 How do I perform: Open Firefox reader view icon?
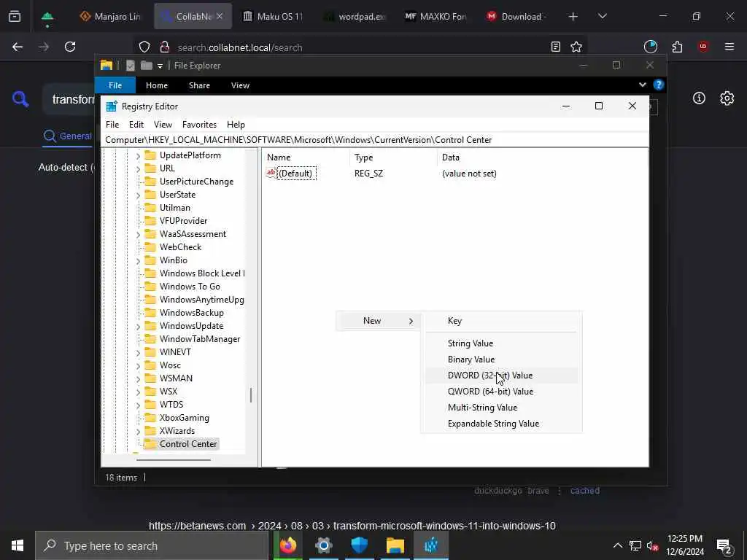pyautogui.click(x=555, y=47)
